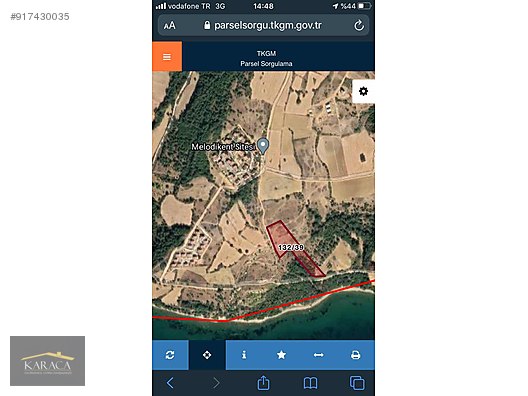Open the parcel info icon
The height and width of the screenshot is (396, 528).
point(244,355)
